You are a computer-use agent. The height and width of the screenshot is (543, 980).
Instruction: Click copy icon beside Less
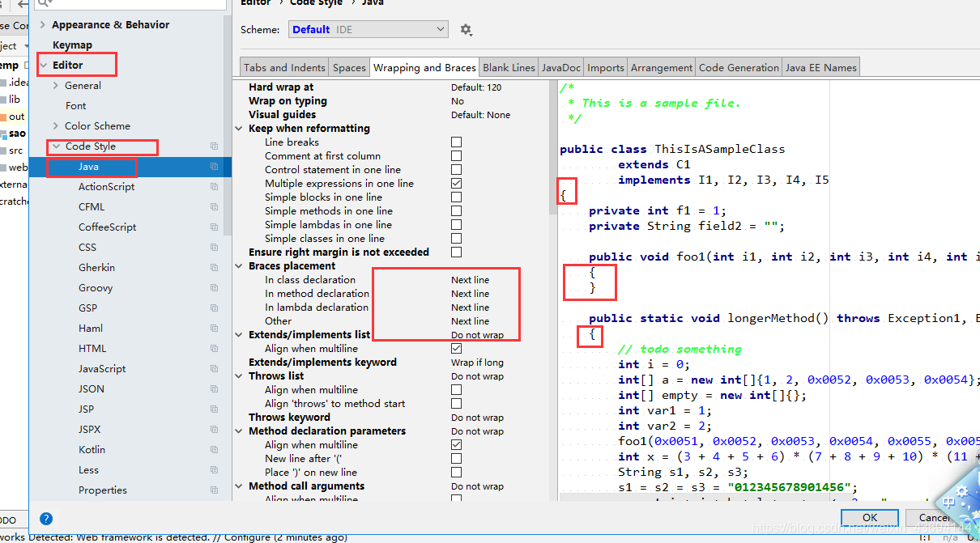pyautogui.click(x=214, y=470)
